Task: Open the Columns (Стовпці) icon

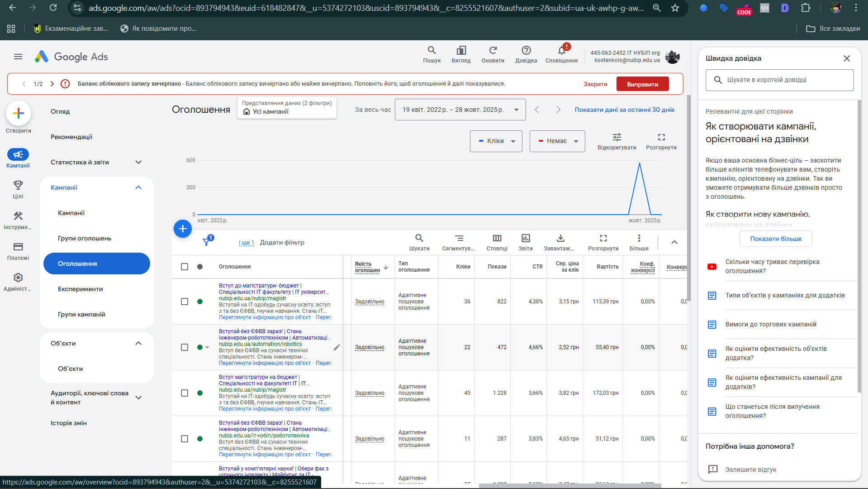Action: click(497, 239)
